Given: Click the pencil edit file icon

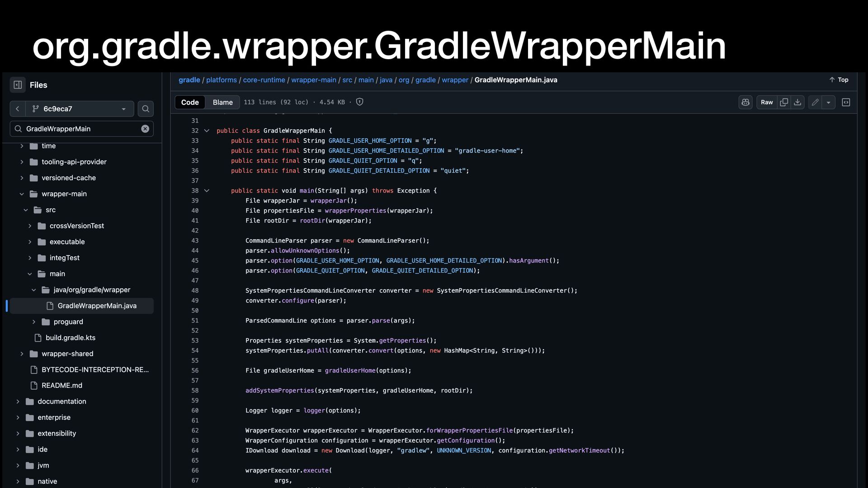Looking at the screenshot, I should [815, 103].
